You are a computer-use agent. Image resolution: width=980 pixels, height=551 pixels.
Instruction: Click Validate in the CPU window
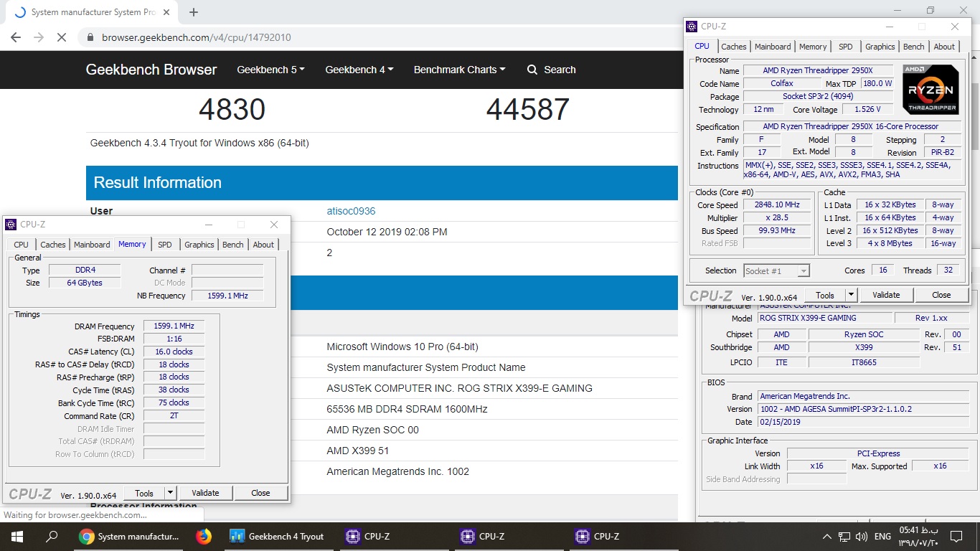tap(886, 295)
